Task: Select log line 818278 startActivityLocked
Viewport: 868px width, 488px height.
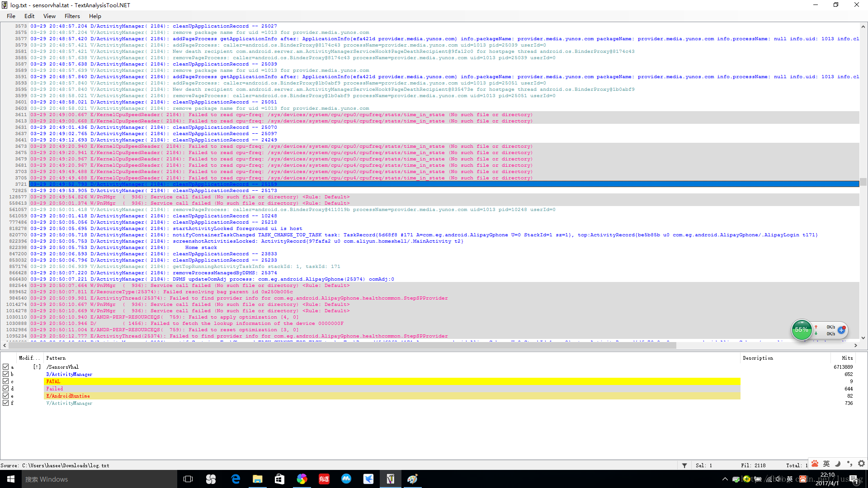Action: tap(444, 229)
